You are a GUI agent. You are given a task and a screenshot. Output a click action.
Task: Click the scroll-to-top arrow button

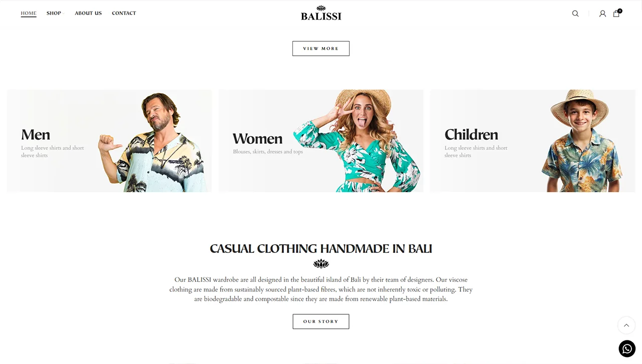tap(626, 325)
